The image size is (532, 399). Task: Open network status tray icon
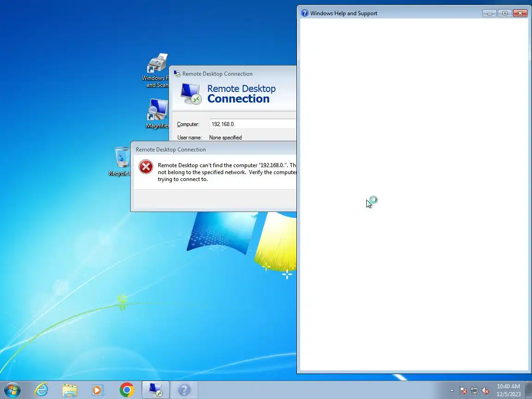click(x=474, y=391)
